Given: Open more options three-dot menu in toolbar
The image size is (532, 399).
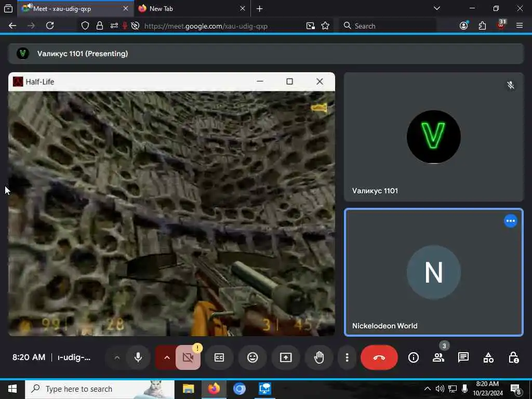Looking at the screenshot, I should click(x=347, y=357).
